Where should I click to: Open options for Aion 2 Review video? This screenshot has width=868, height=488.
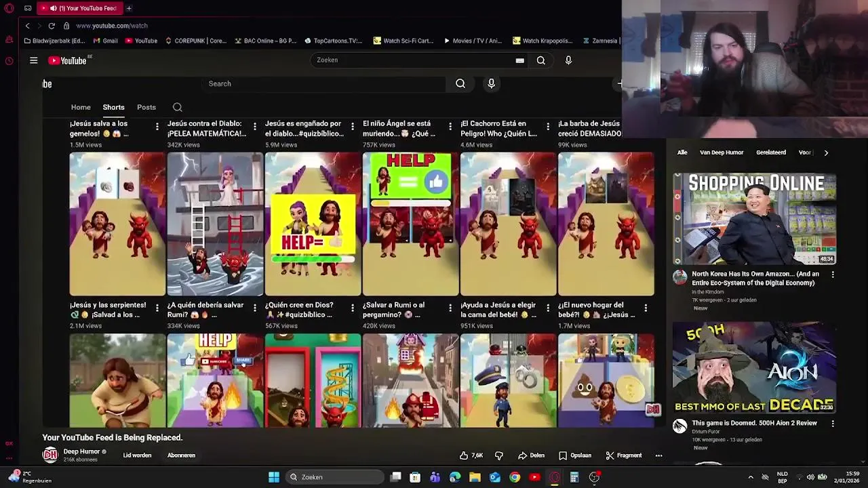pyautogui.click(x=833, y=424)
